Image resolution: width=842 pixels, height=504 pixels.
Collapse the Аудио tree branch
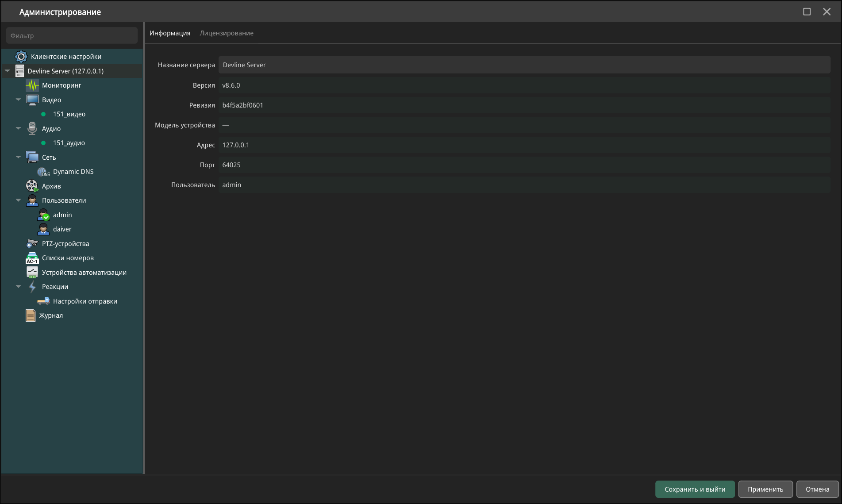pyautogui.click(x=18, y=128)
